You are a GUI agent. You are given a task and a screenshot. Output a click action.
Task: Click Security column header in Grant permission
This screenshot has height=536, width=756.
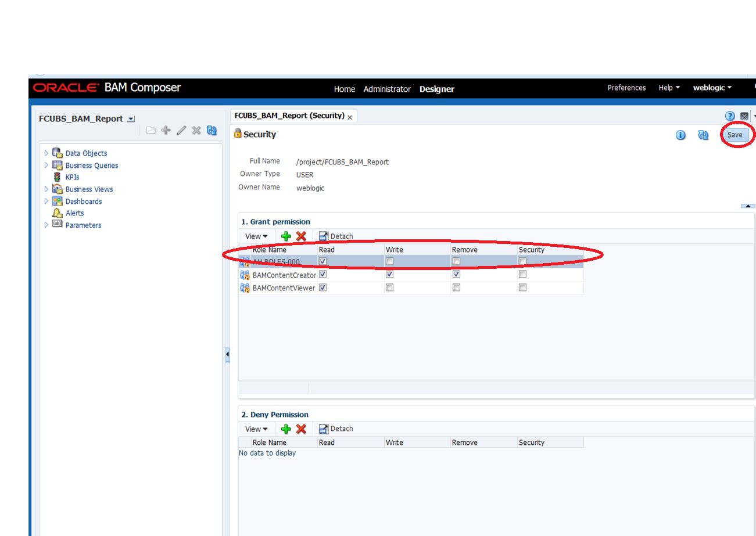coord(532,250)
